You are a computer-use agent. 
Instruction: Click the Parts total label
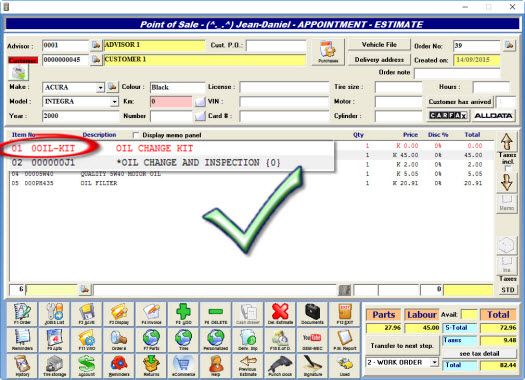[384, 315]
